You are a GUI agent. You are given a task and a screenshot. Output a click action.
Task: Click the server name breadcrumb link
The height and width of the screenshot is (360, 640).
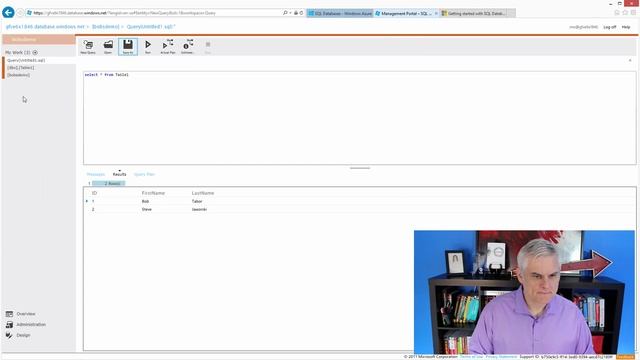pos(45,27)
